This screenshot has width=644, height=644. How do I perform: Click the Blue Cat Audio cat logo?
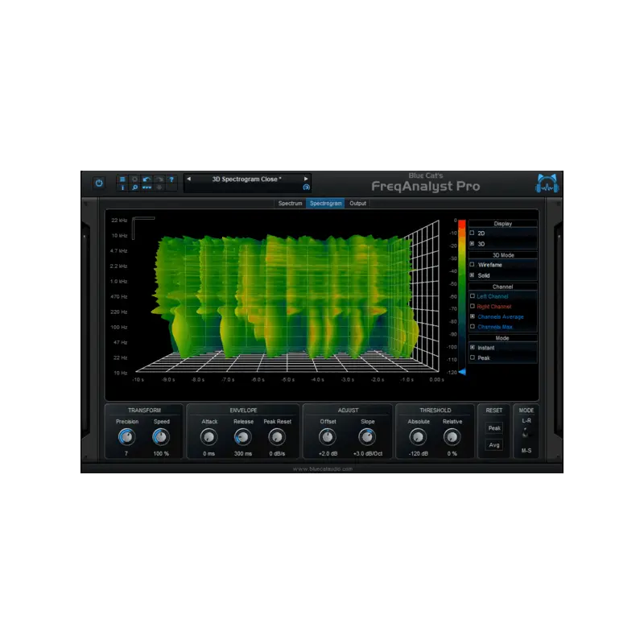(x=547, y=184)
